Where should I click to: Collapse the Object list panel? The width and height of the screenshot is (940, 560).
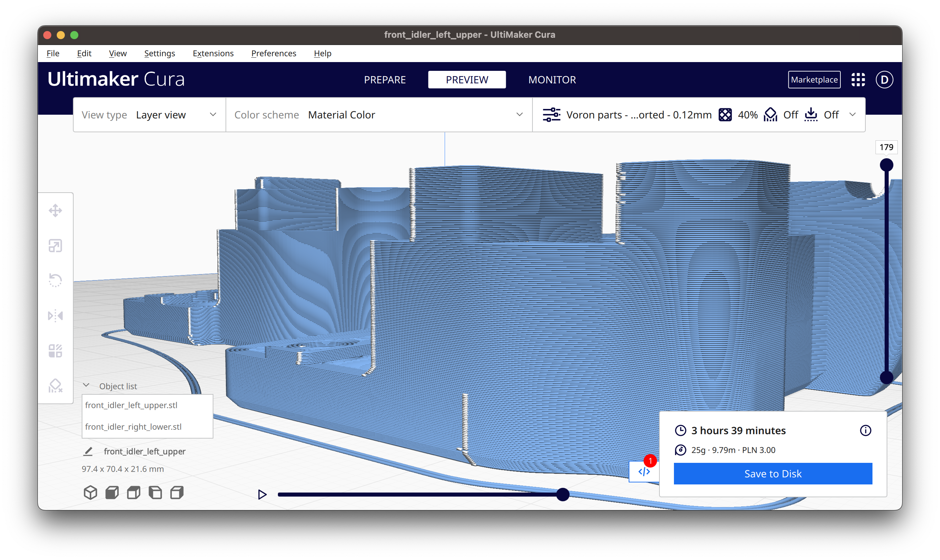tap(86, 385)
